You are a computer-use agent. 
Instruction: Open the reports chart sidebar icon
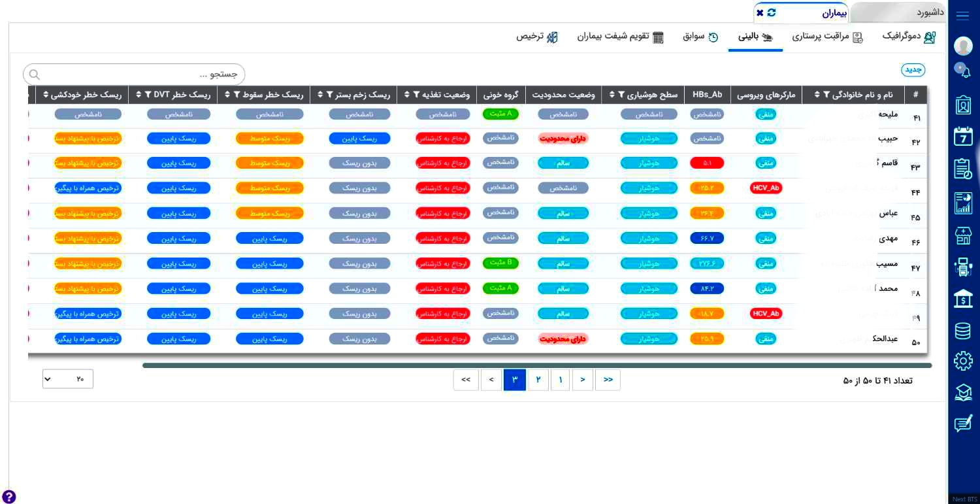point(963,203)
